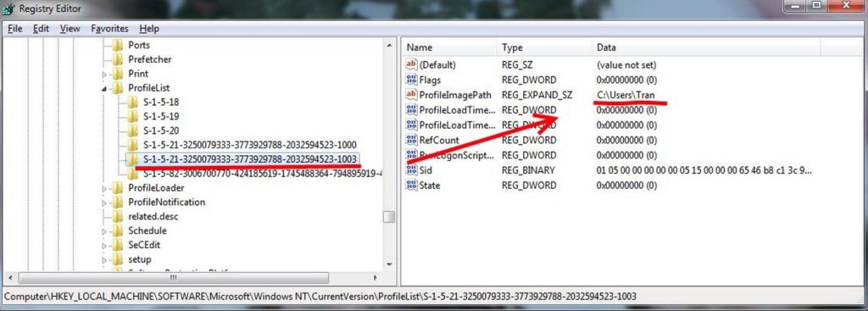Click the tree pane scroll down arrow
This screenshot has height=311, width=868.
[x=389, y=264]
